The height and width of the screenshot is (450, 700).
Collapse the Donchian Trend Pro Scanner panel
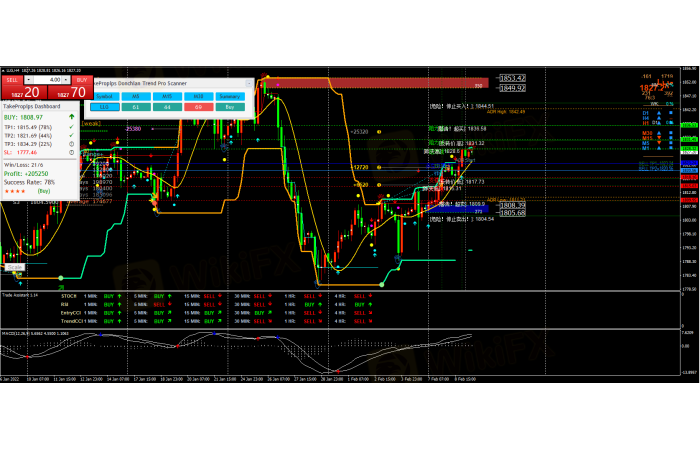coord(249,85)
